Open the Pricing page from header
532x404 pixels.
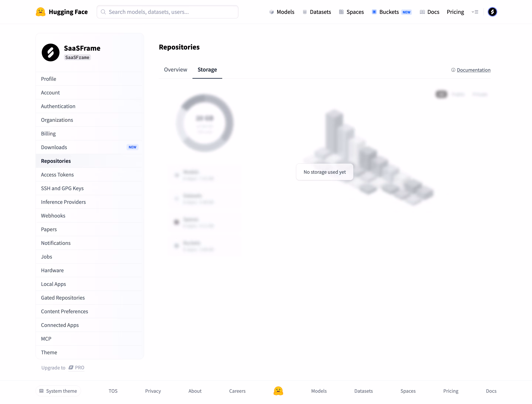(x=455, y=12)
